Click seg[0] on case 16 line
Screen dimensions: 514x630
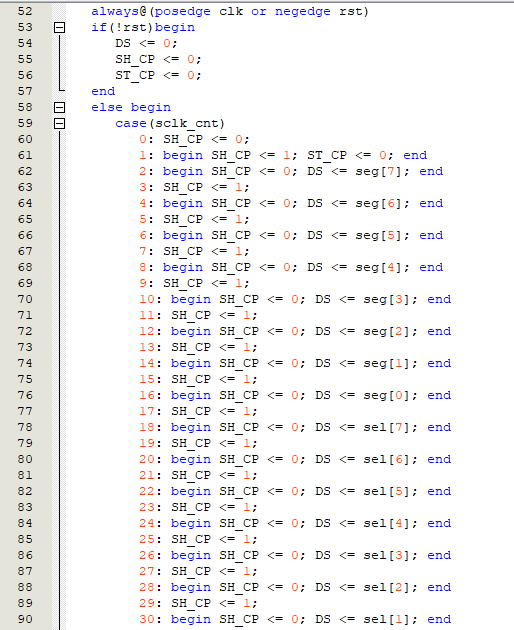(386, 395)
